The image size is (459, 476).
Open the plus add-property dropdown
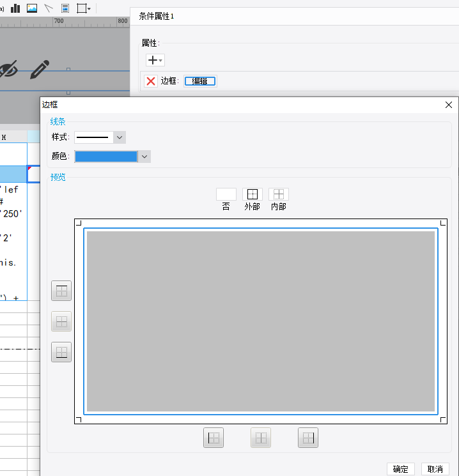tap(155, 60)
